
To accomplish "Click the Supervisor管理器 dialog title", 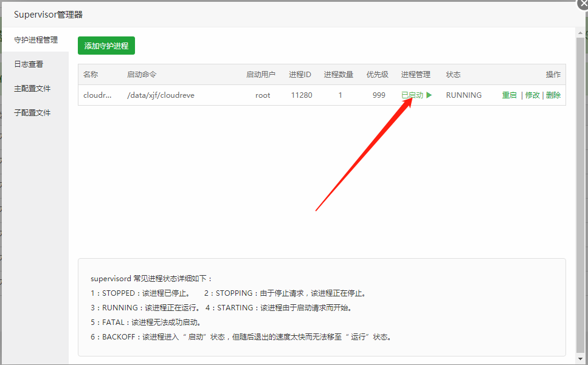I will [x=49, y=15].
